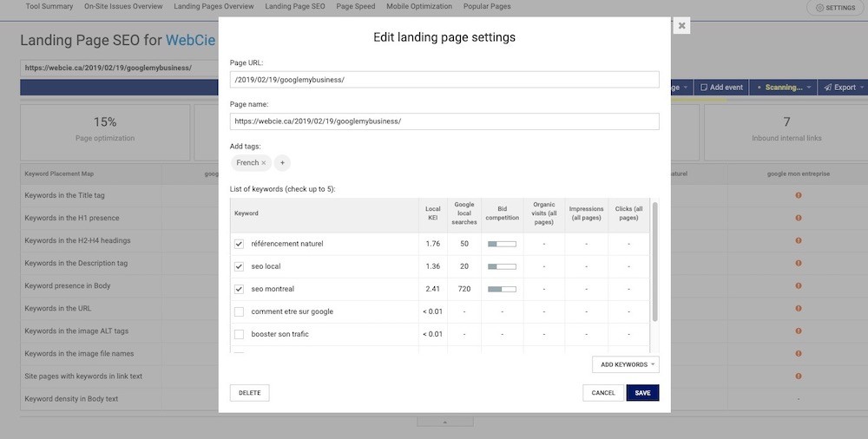Click into the Page name input field

[x=444, y=121]
